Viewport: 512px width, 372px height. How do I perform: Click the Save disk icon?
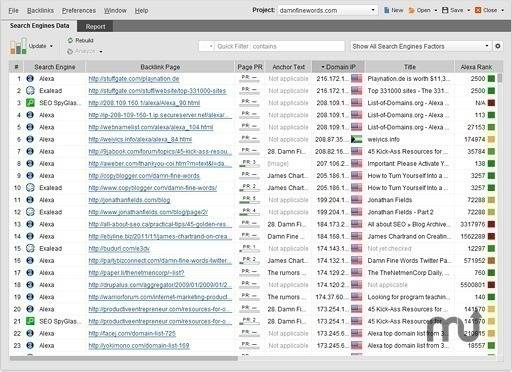(x=445, y=10)
